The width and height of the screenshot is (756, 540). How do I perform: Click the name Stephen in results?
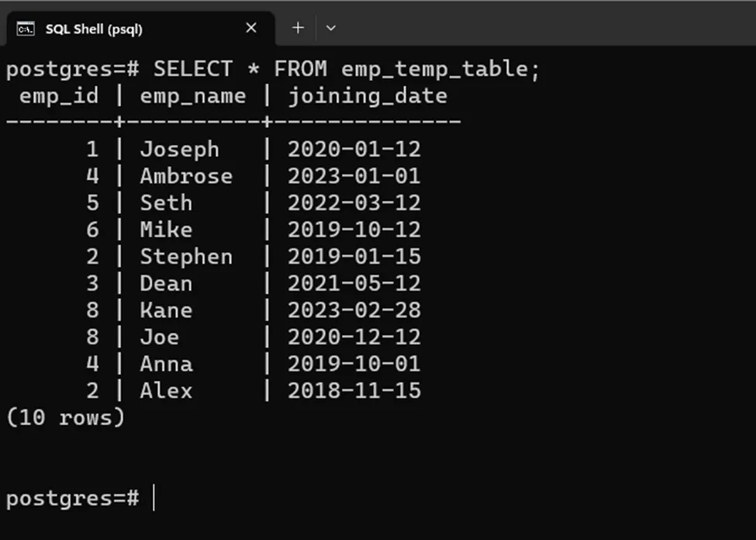pyautogui.click(x=186, y=257)
